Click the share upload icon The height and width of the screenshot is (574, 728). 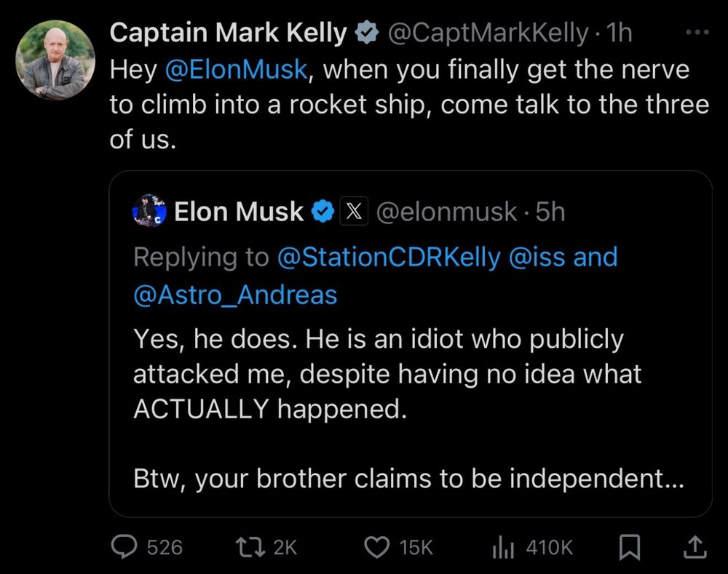point(695,546)
